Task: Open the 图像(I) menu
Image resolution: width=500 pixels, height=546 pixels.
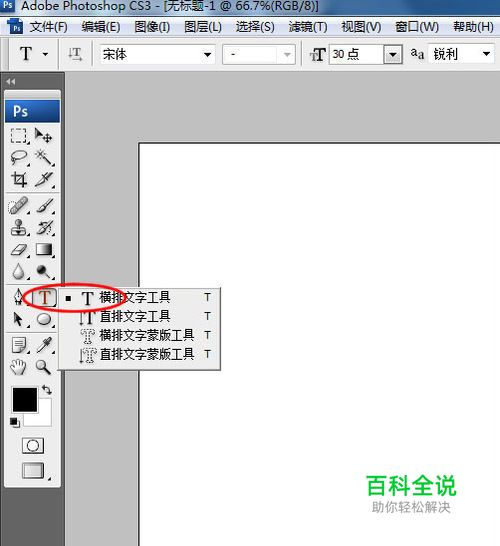Action: [x=152, y=26]
